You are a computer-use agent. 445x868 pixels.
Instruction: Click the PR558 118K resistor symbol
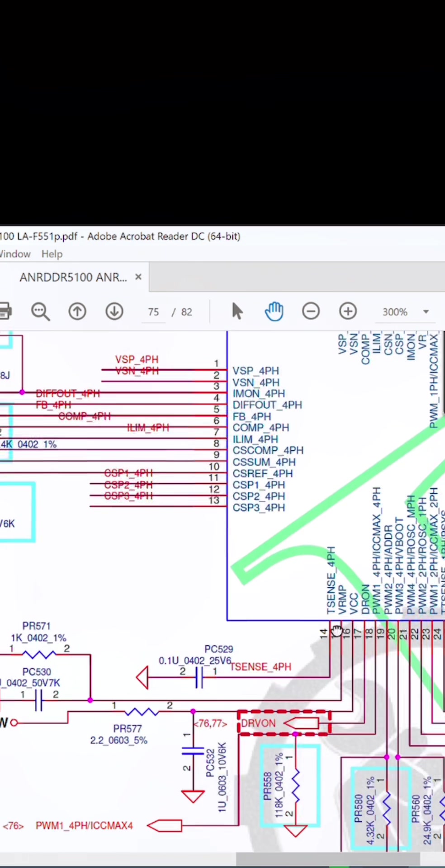[x=296, y=787]
